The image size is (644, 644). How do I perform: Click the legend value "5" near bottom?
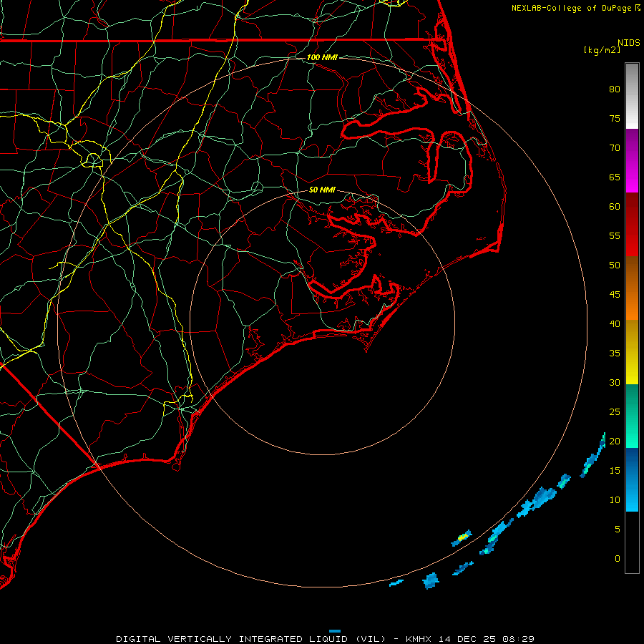click(618, 530)
